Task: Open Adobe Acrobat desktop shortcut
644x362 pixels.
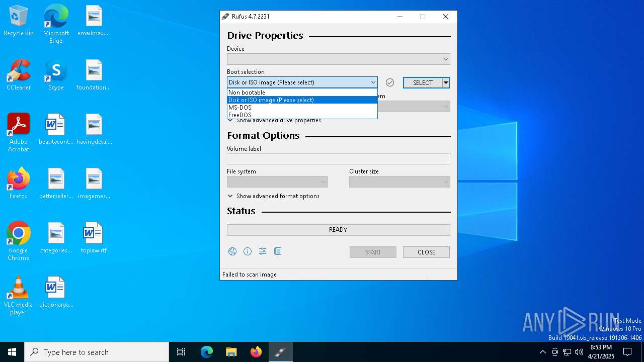Action: (x=19, y=133)
